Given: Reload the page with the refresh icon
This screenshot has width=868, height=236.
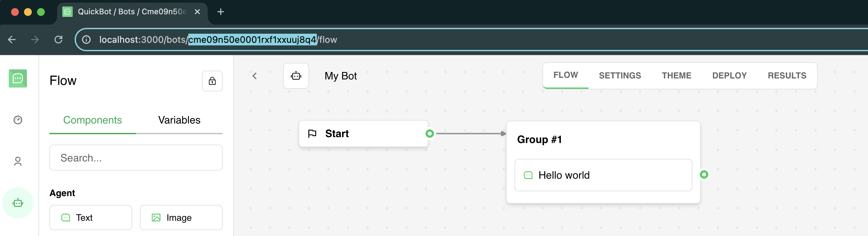Looking at the screenshot, I should [x=58, y=40].
